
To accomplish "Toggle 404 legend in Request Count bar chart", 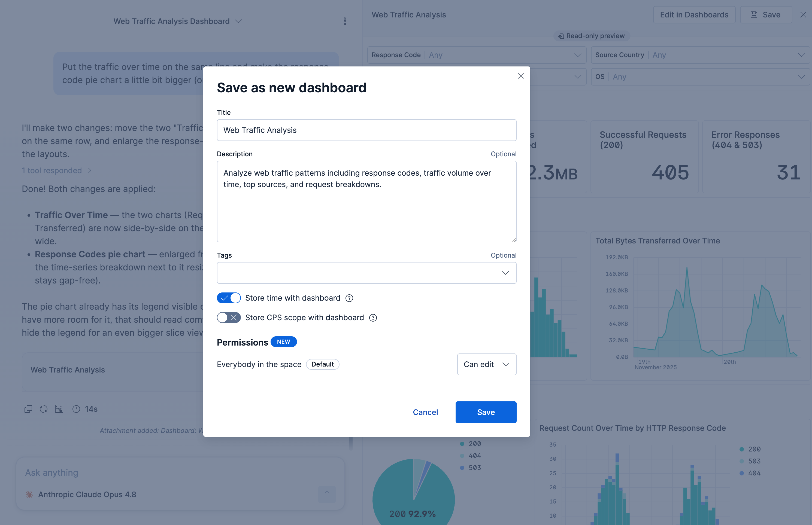I will coord(750,473).
